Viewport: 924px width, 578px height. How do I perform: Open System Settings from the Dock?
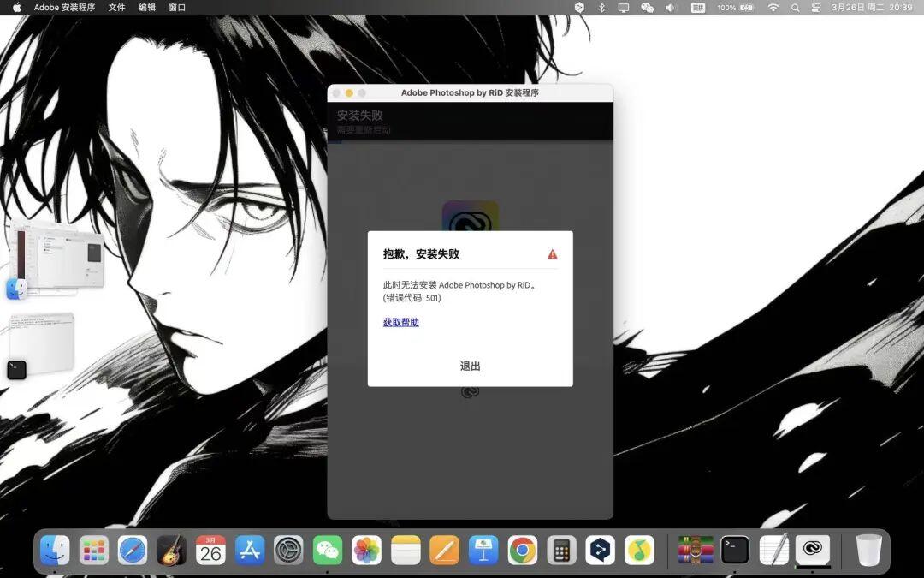coord(288,551)
